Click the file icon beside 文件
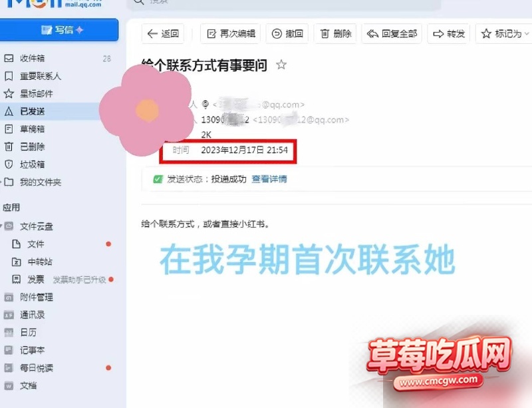This screenshot has height=408, width=532. pos(16,244)
